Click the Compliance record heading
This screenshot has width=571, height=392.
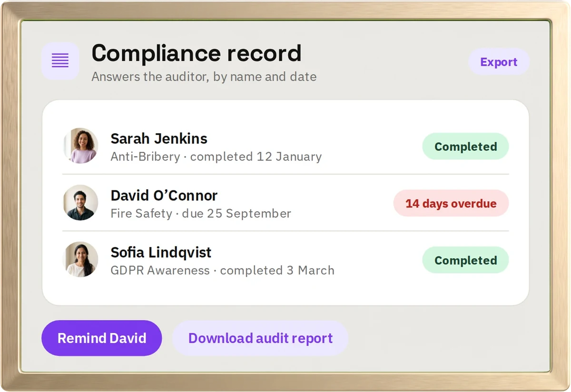pos(197,53)
